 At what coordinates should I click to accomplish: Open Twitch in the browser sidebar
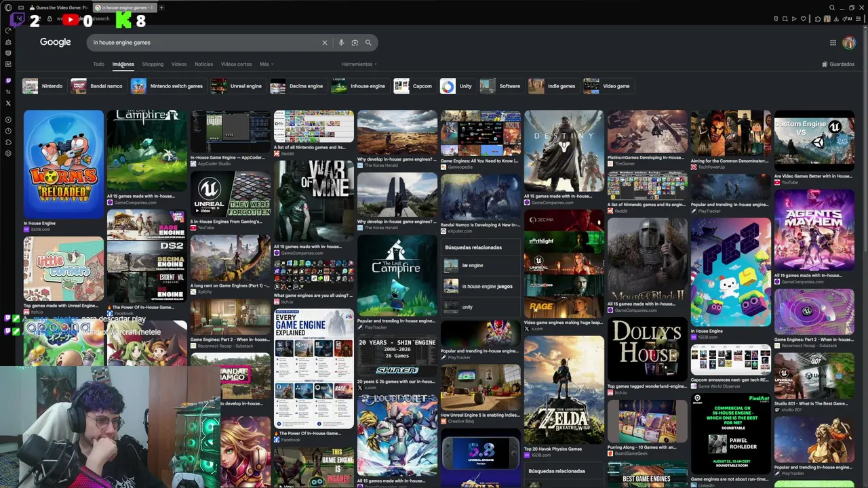click(8, 81)
